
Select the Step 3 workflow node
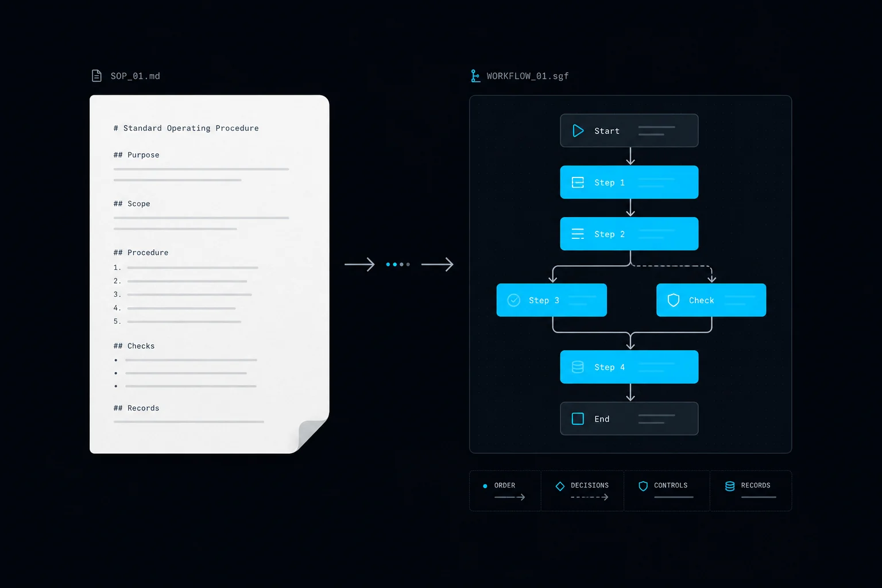click(552, 300)
